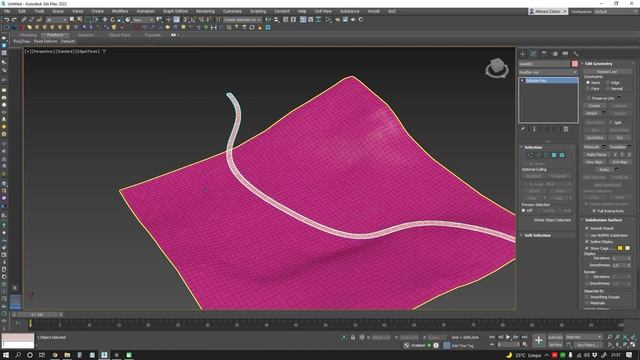640x360 pixels.
Task: Select Edge sub-object level icon
Action: pyautogui.click(x=538, y=155)
